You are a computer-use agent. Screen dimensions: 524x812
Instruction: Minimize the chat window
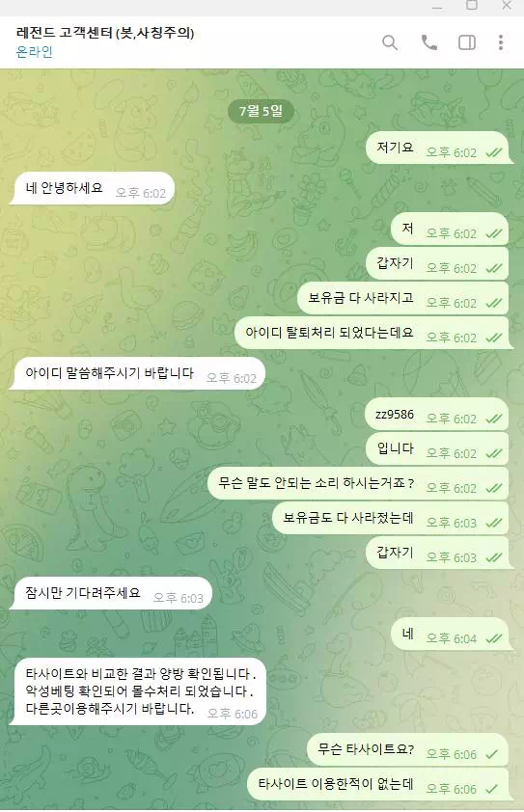pyautogui.click(x=437, y=7)
